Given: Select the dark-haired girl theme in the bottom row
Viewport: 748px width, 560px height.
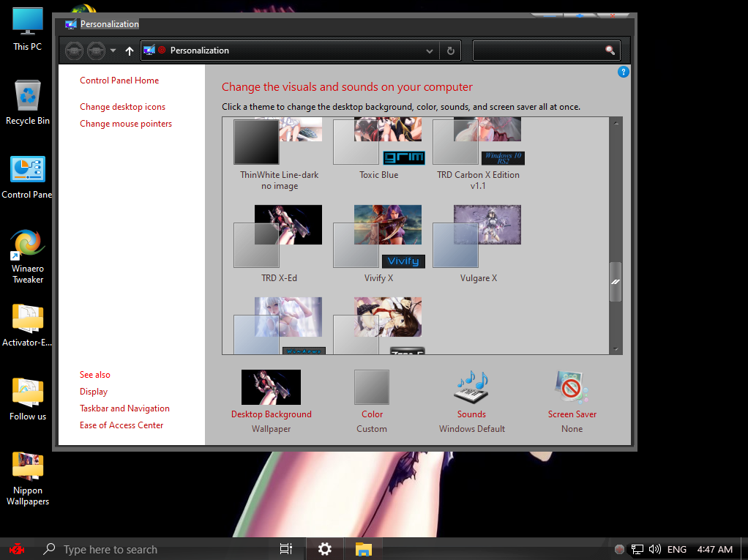Looking at the screenshot, I should click(379, 325).
